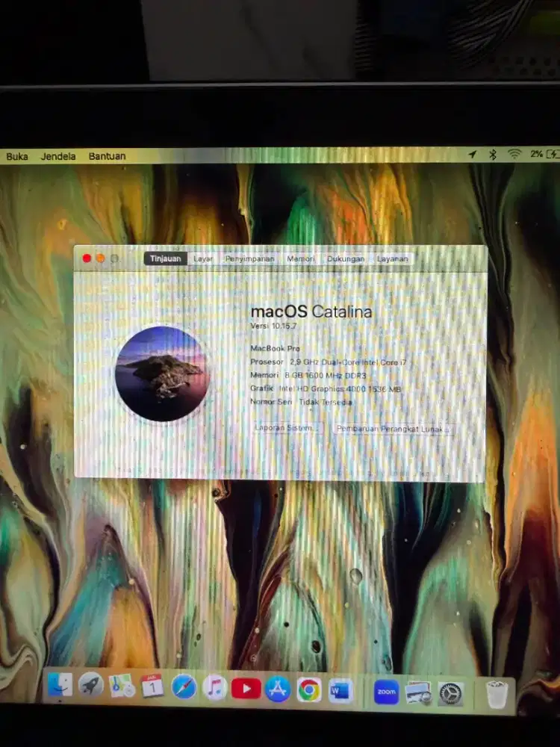Launch Safari from the Dock
This screenshot has height=747, width=560.
184,687
